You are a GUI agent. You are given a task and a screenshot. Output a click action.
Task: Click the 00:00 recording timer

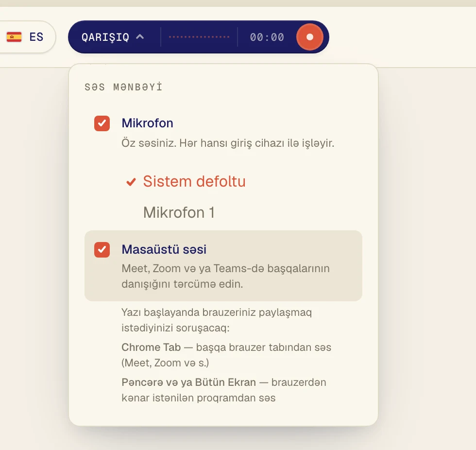tap(267, 37)
